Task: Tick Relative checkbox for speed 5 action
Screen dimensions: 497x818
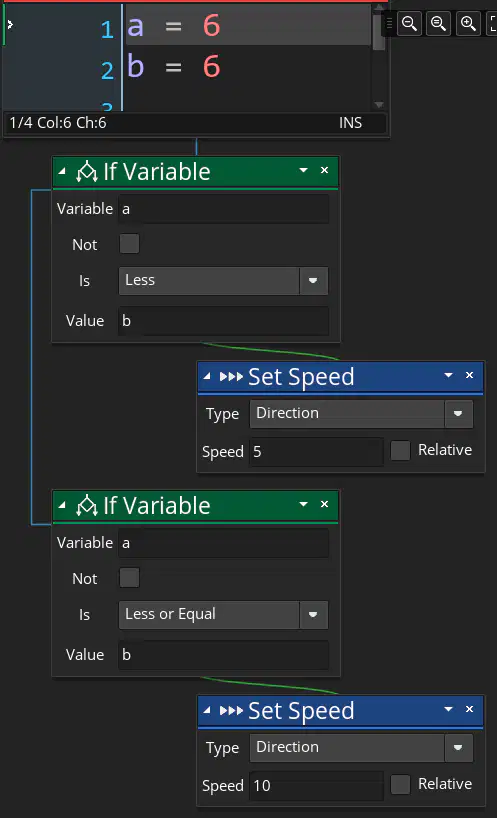Action: click(x=401, y=450)
